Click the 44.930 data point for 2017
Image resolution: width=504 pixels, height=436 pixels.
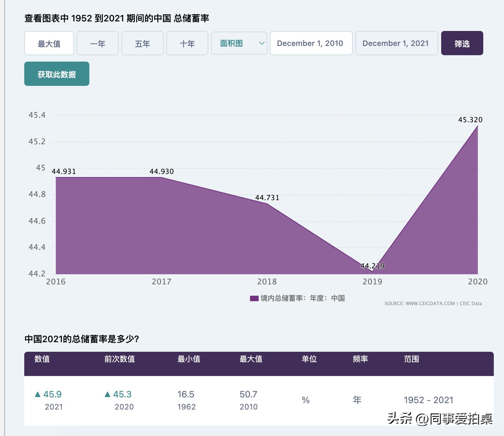[161, 177]
